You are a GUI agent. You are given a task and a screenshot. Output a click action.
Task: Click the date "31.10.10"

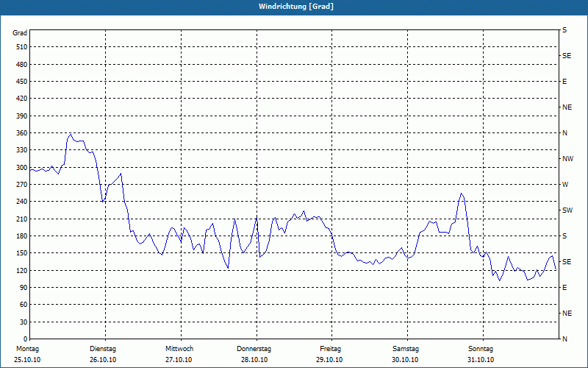(x=481, y=360)
